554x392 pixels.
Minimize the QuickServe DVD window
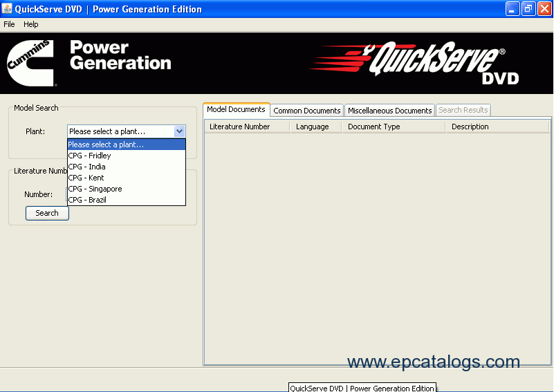[513, 9]
